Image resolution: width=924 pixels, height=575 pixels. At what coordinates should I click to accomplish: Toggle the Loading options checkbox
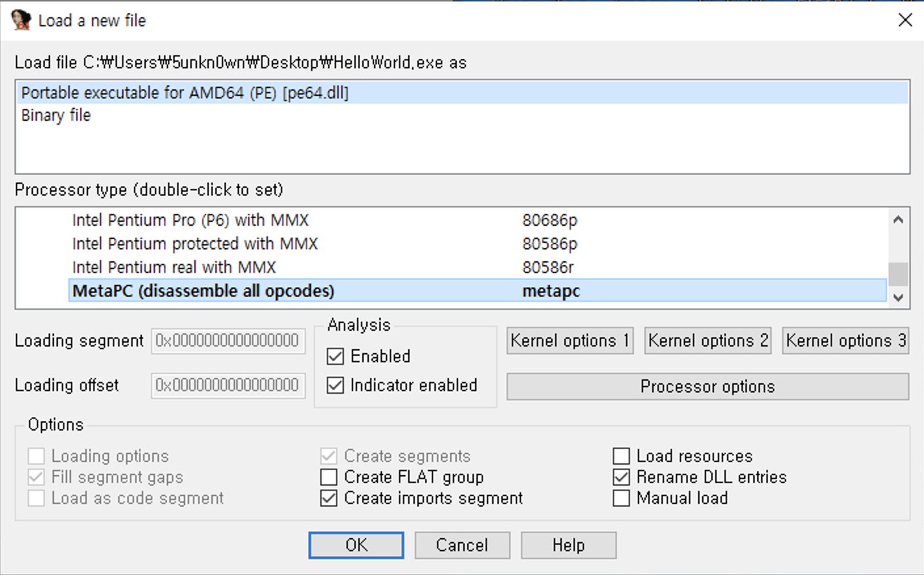pyautogui.click(x=37, y=456)
